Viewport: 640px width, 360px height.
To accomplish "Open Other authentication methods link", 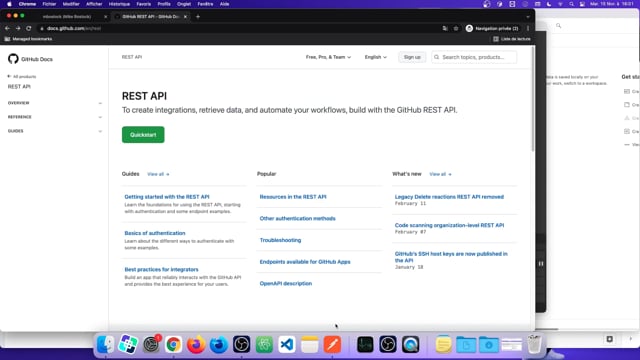I will coord(297,218).
